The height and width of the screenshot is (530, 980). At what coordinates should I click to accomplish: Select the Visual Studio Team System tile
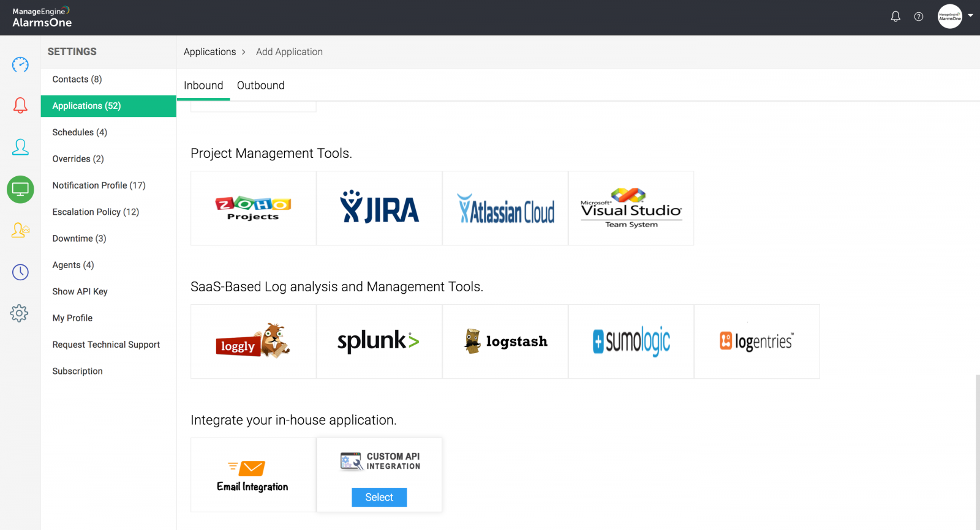pyautogui.click(x=631, y=208)
